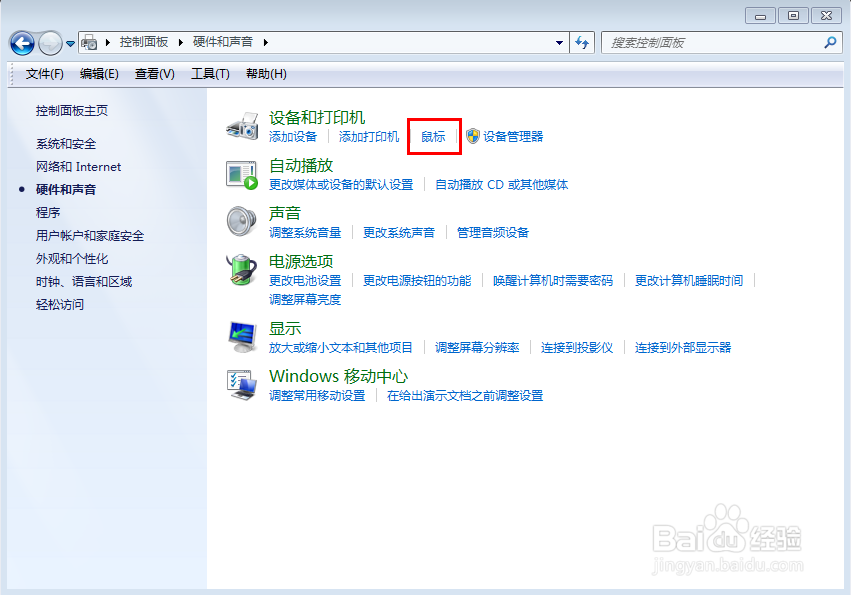Open the 编辑(E) menu

pos(99,74)
